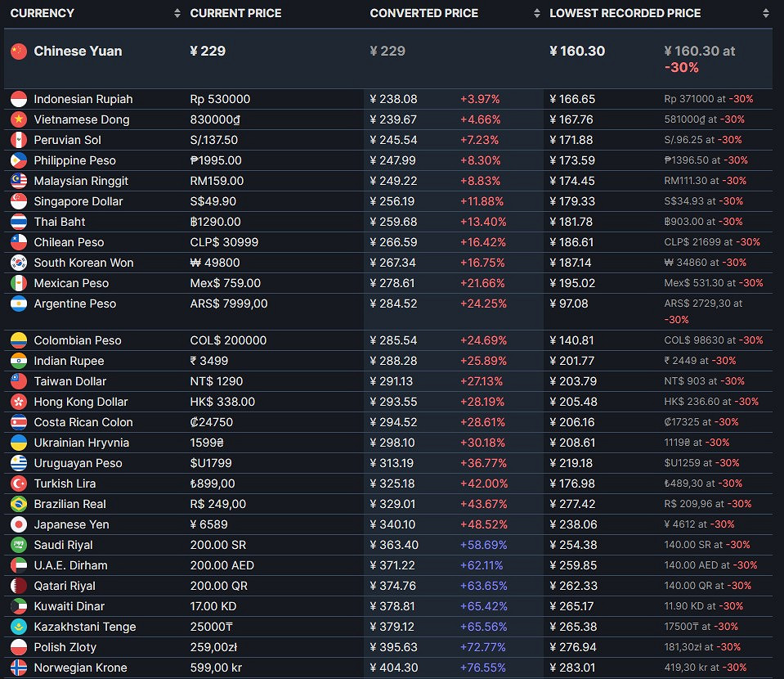The width and height of the screenshot is (784, 679).
Task: Select the Argentine Peso flag icon
Action: (x=19, y=304)
